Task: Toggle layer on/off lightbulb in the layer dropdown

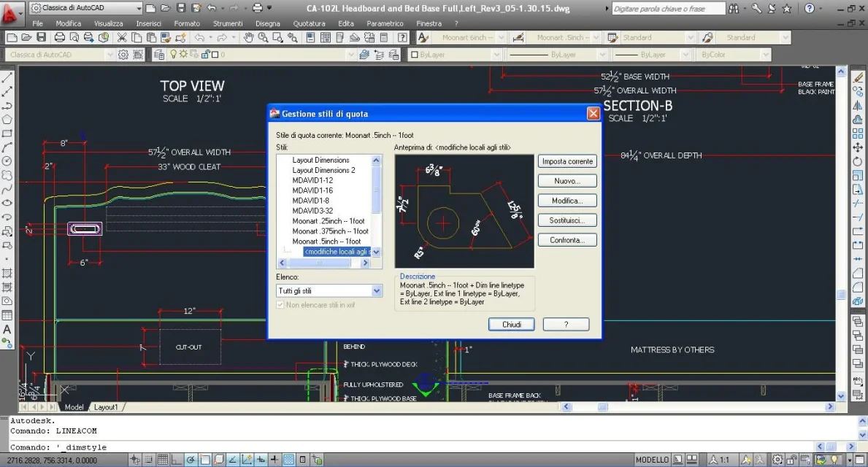Action: tap(173, 54)
